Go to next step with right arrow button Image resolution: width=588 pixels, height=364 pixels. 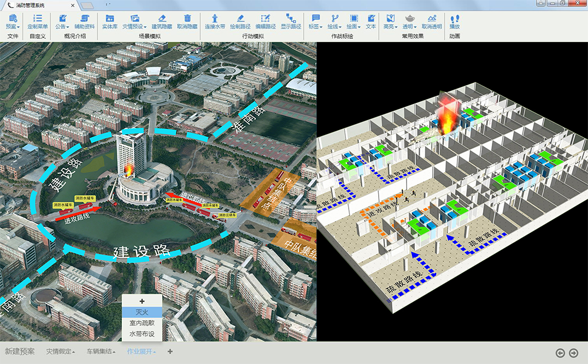pos(573,353)
